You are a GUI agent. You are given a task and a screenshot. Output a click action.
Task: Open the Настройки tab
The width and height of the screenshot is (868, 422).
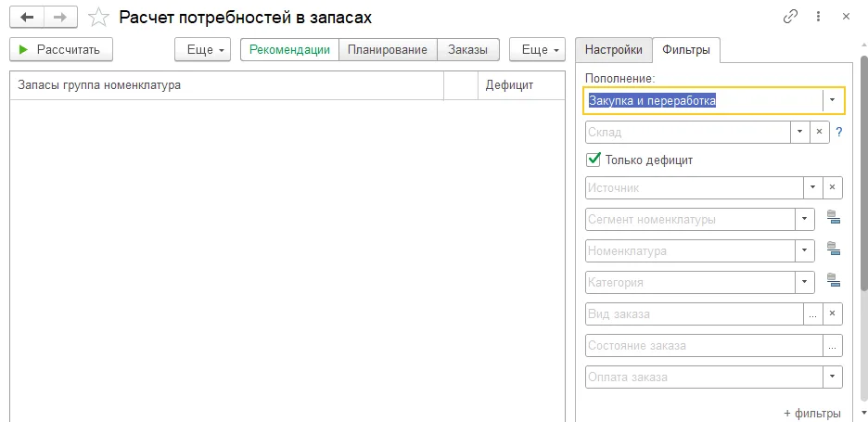point(614,49)
